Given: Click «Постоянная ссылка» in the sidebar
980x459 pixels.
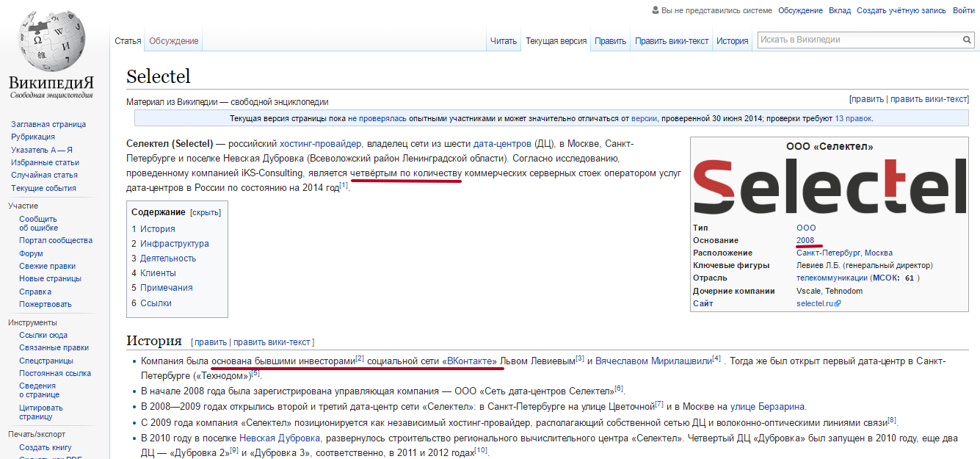Looking at the screenshot, I should [55, 373].
